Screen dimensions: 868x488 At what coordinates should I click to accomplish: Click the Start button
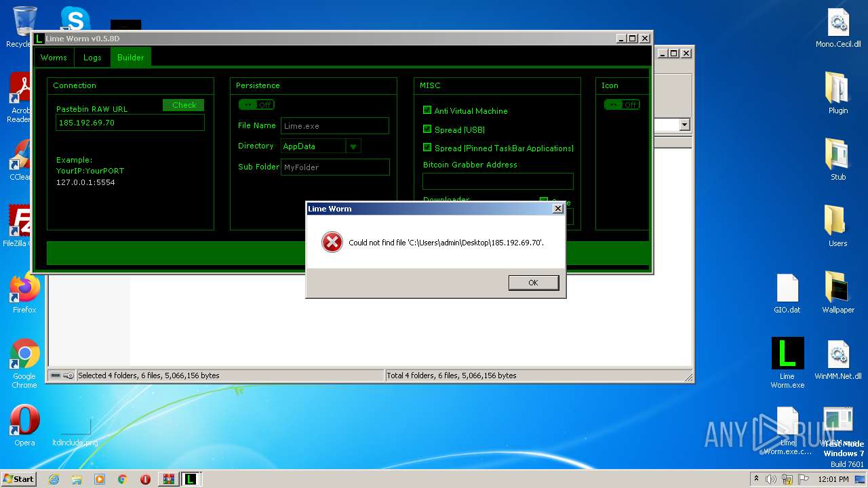(x=19, y=479)
